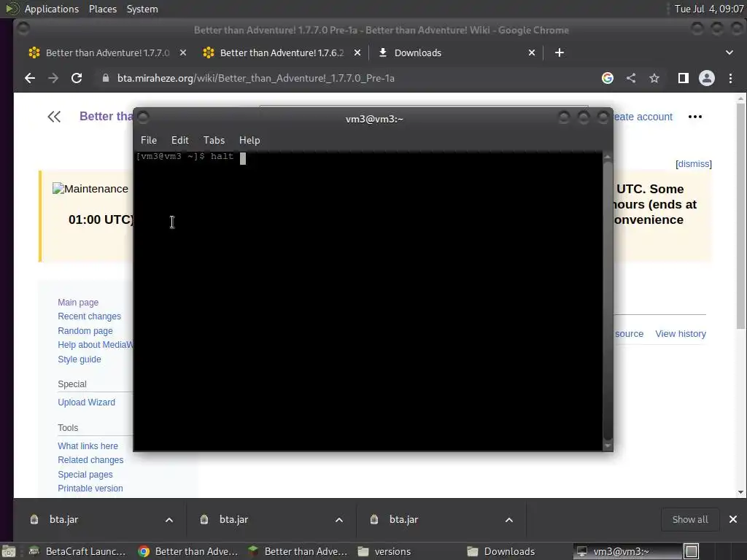Expand options for second bta.jar download
This screenshot has height=560, width=747.
339,519
